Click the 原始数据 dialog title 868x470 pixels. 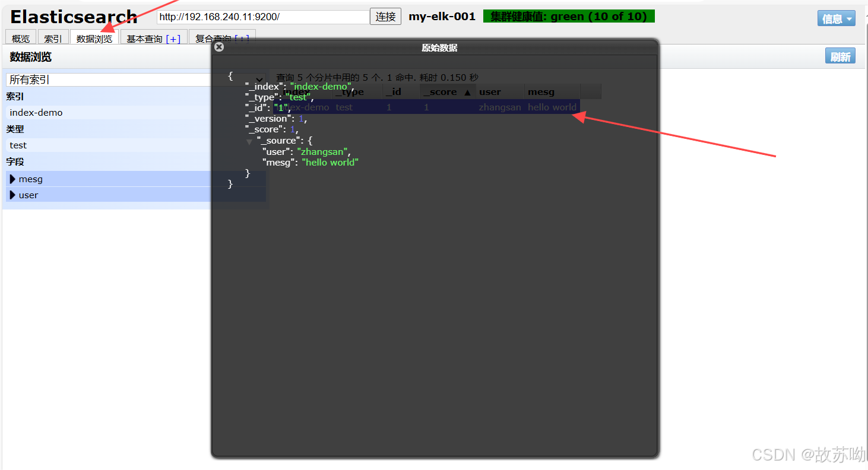point(439,47)
